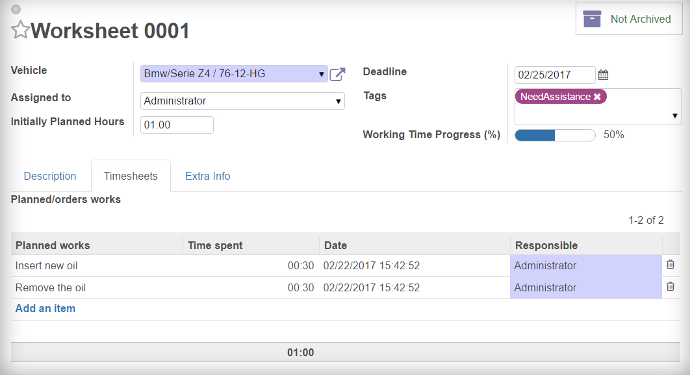
Task: Select the Timesheets tab
Action: coord(131,176)
